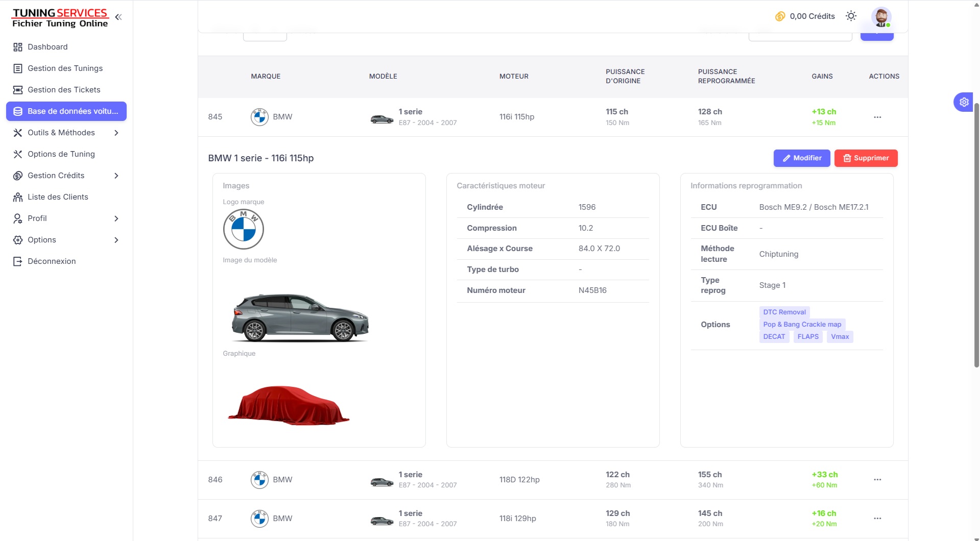The image size is (980, 541).
Task: Click the MARQUE column header
Action: [x=266, y=77]
